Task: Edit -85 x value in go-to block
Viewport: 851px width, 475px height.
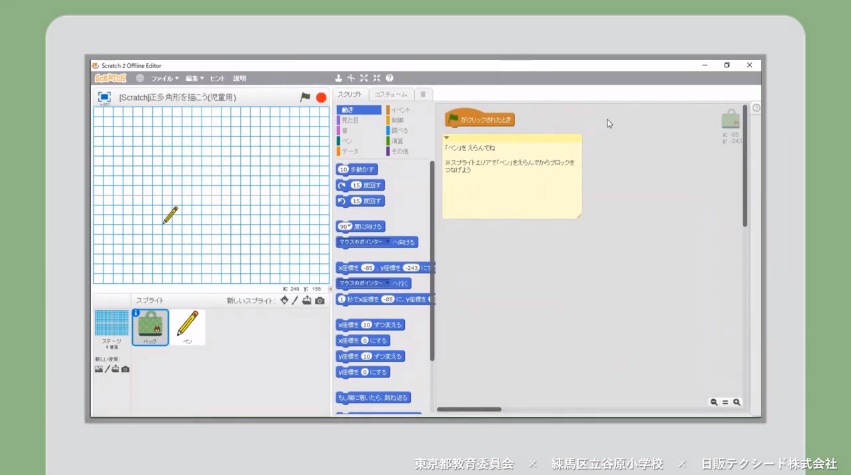Action: (x=368, y=268)
